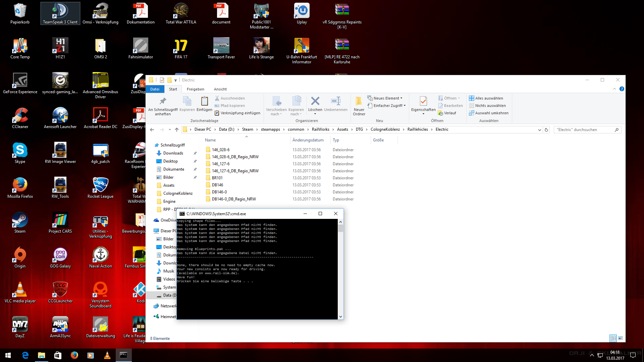Select the BR101 folder

pyautogui.click(x=217, y=178)
